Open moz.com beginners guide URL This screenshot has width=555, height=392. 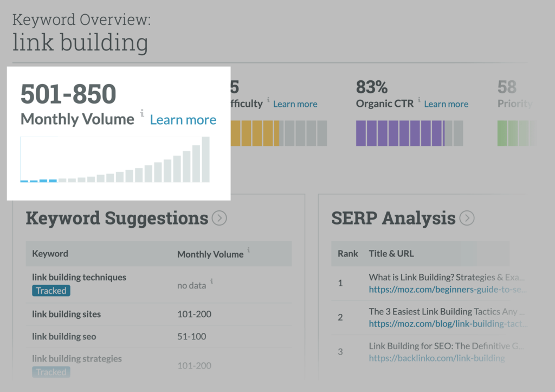tap(448, 290)
